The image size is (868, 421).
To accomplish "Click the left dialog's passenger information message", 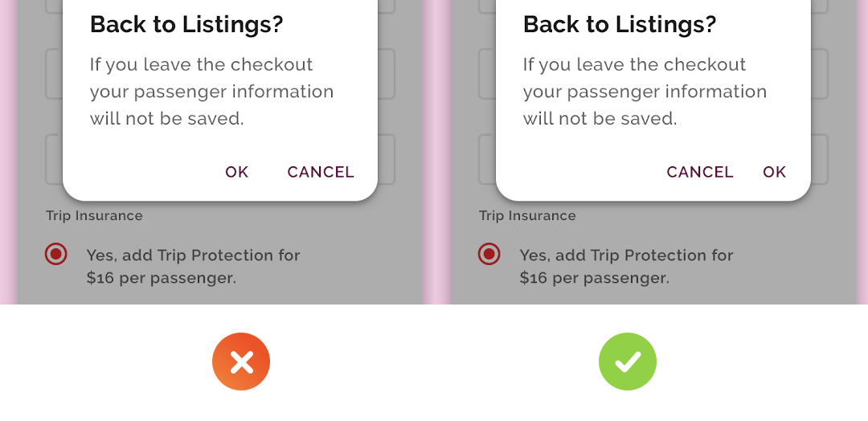I will coord(211,92).
